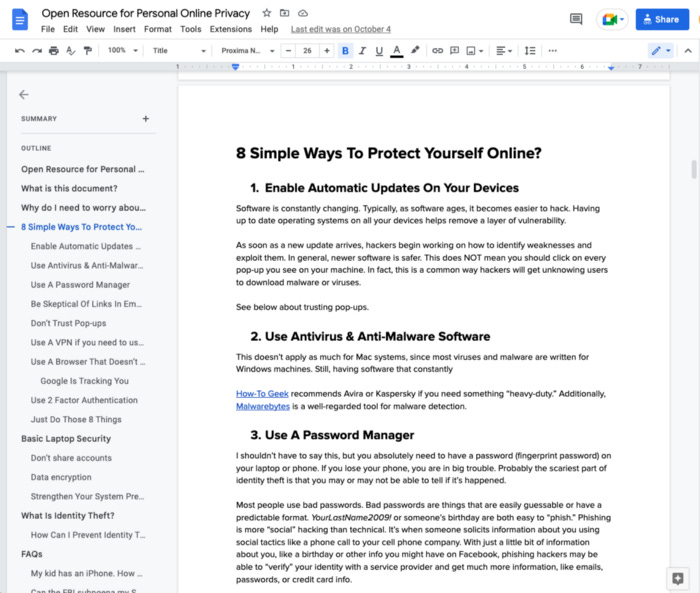The width and height of the screenshot is (700, 593).
Task: Go to 'Just Do Those 8 Things' outline item
Action: 76,419
